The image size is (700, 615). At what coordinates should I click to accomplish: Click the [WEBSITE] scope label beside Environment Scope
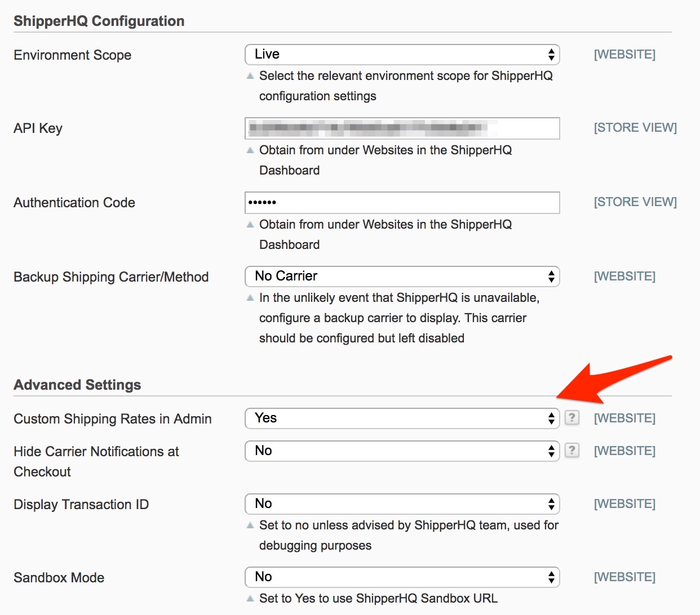tap(624, 55)
